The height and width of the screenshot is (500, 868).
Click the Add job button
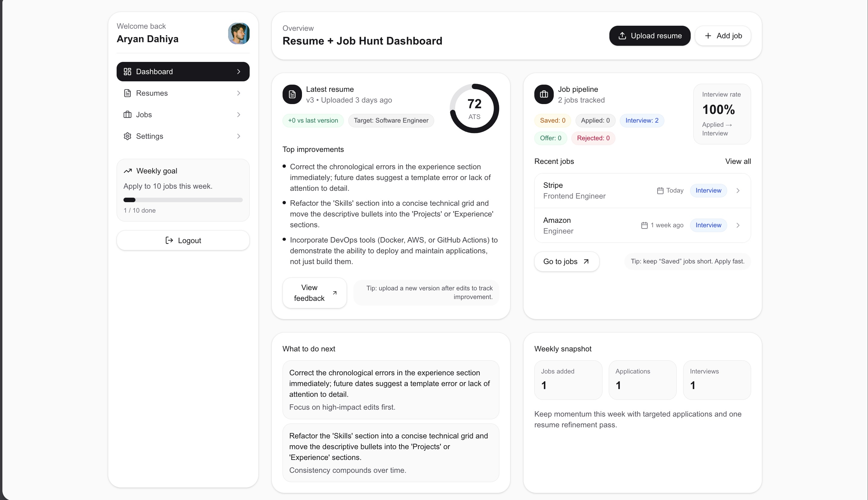click(723, 36)
